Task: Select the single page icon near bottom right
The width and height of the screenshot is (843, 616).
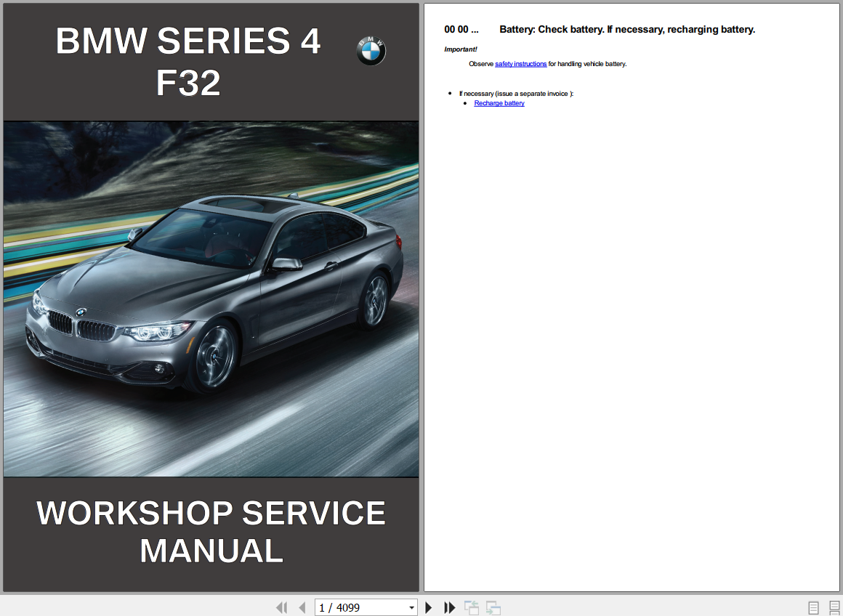Action: pyautogui.click(x=812, y=607)
